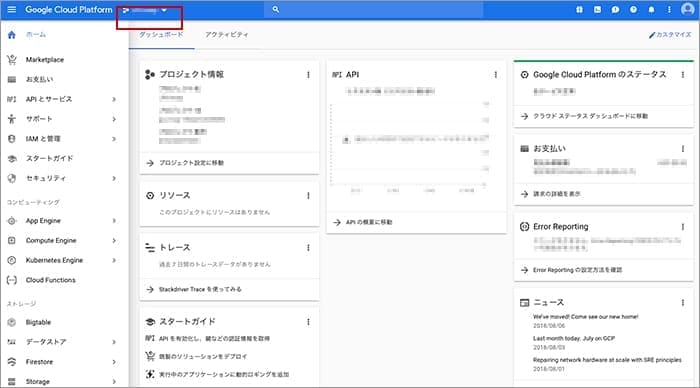Open the トレース card options menu
Screen dimensions: 700x388
click(x=308, y=248)
